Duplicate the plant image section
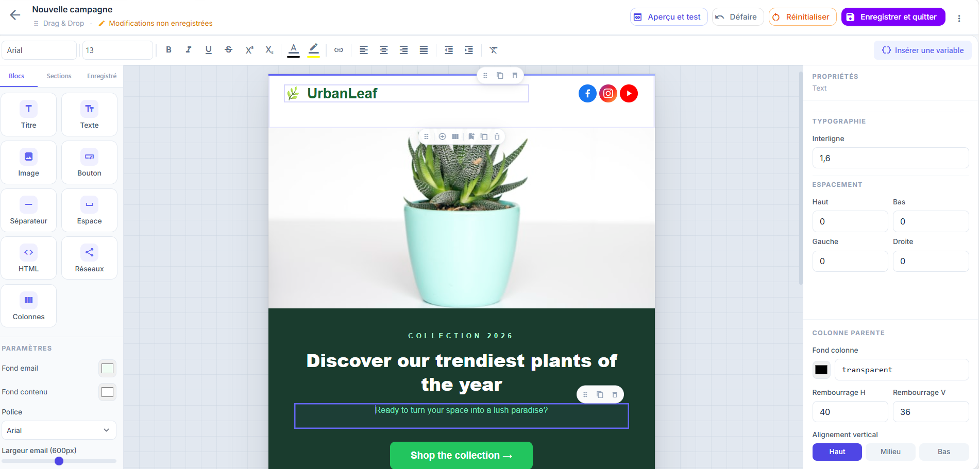 coord(484,136)
